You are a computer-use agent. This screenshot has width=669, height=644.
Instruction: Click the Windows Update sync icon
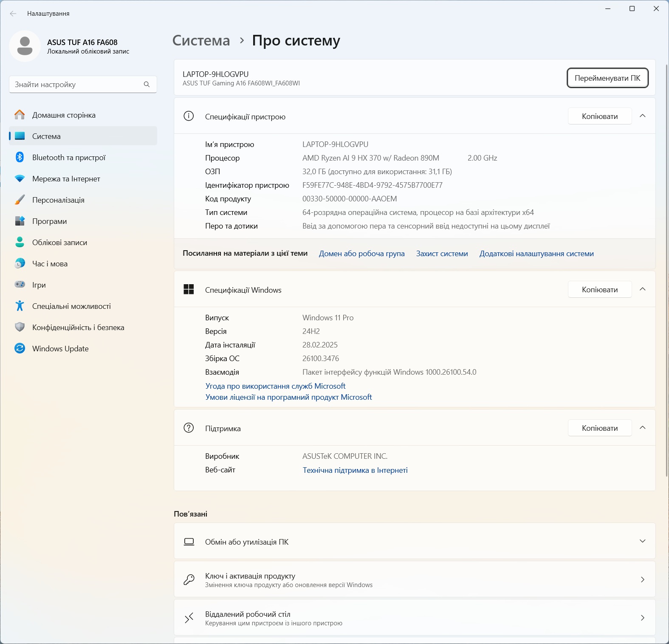20,348
